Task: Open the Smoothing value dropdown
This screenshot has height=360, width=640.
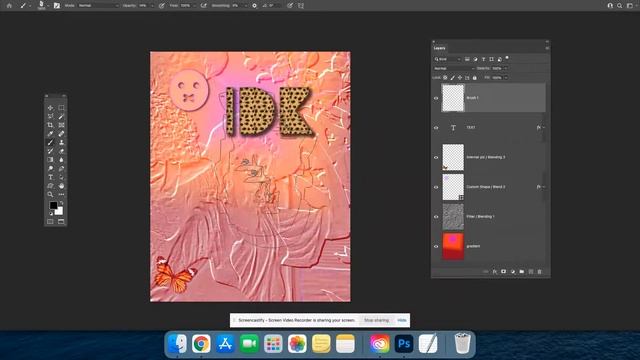Action: (x=245, y=6)
